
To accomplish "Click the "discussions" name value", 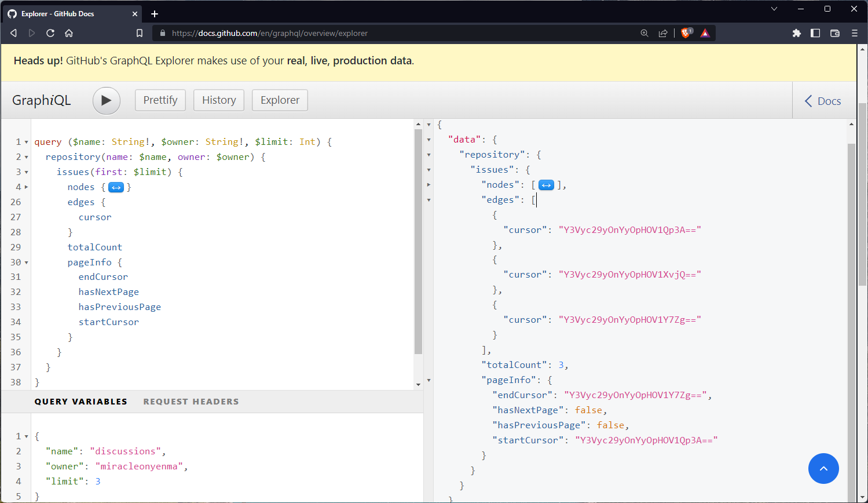I will click(x=125, y=451).
